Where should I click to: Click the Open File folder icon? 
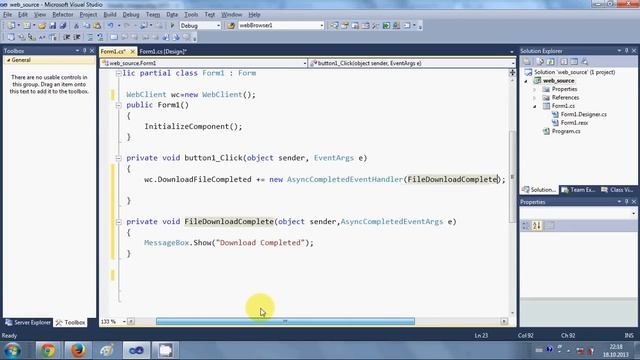click(x=42, y=25)
